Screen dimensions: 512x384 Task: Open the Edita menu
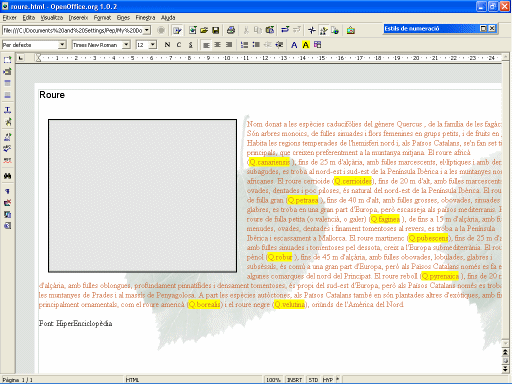click(29, 18)
